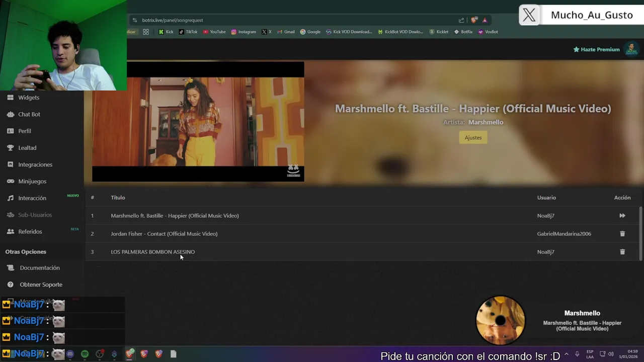This screenshot has width=644, height=362.
Task: Open the Instagram bookmark
Action: click(244, 32)
